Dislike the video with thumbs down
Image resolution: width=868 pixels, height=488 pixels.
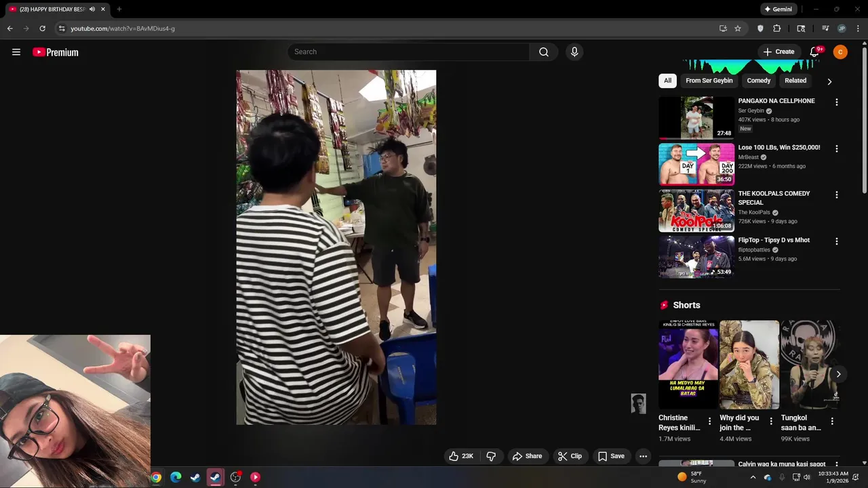pyautogui.click(x=492, y=456)
